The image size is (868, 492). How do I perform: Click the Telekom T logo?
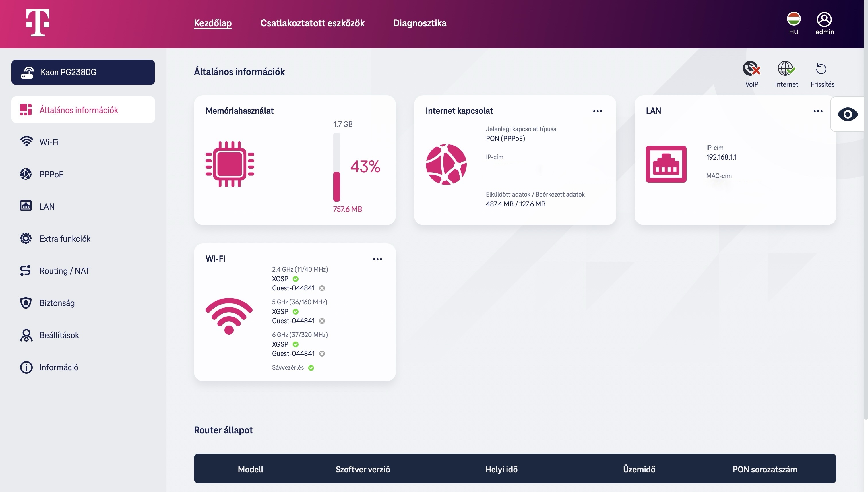pyautogui.click(x=38, y=23)
